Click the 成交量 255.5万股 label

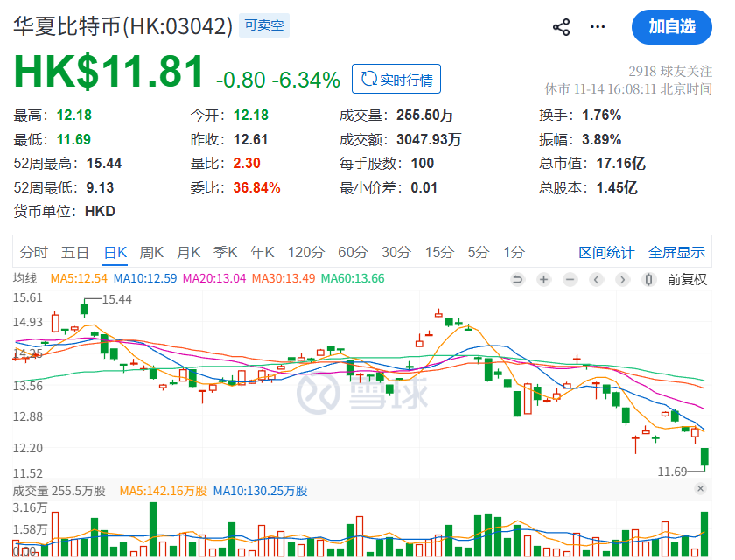pos(59,491)
